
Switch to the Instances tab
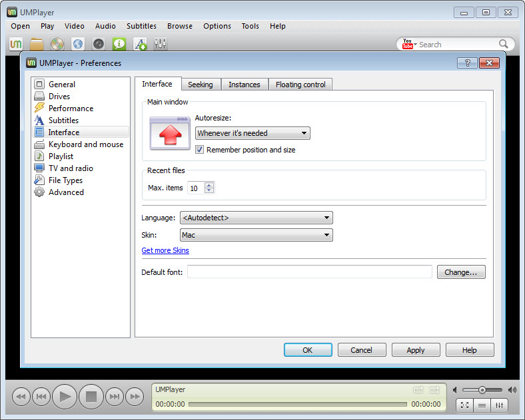245,85
